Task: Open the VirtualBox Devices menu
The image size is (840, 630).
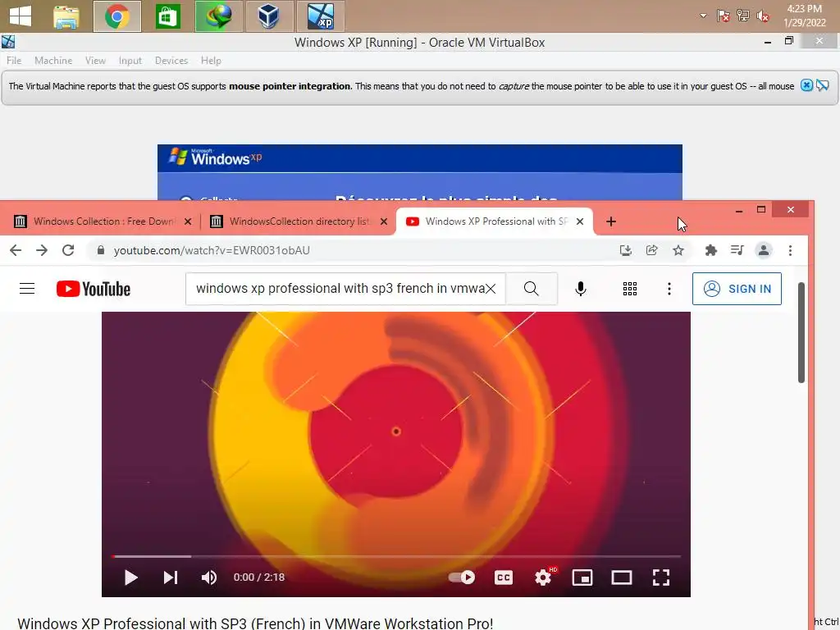Action: pyautogui.click(x=171, y=61)
